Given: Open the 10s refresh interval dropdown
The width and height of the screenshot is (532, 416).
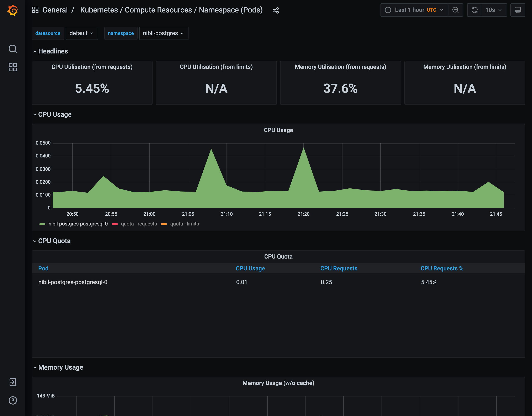Looking at the screenshot, I should click(x=494, y=10).
